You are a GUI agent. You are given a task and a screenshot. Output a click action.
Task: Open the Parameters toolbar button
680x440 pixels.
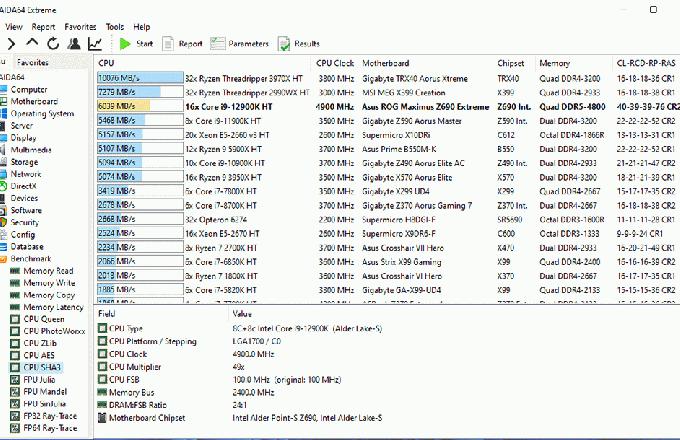click(239, 44)
